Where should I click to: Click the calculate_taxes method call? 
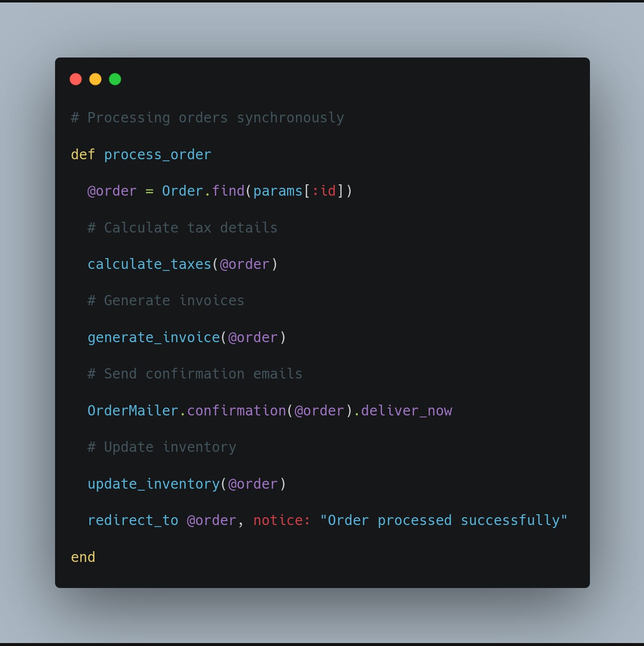tap(149, 264)
